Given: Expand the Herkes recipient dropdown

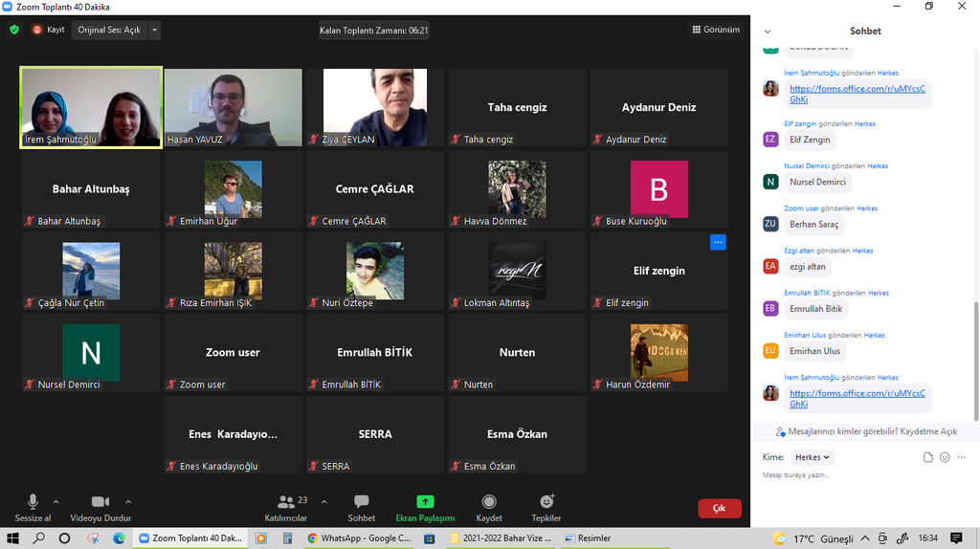Looking at the screenshot, I should [x=813, y=457].
